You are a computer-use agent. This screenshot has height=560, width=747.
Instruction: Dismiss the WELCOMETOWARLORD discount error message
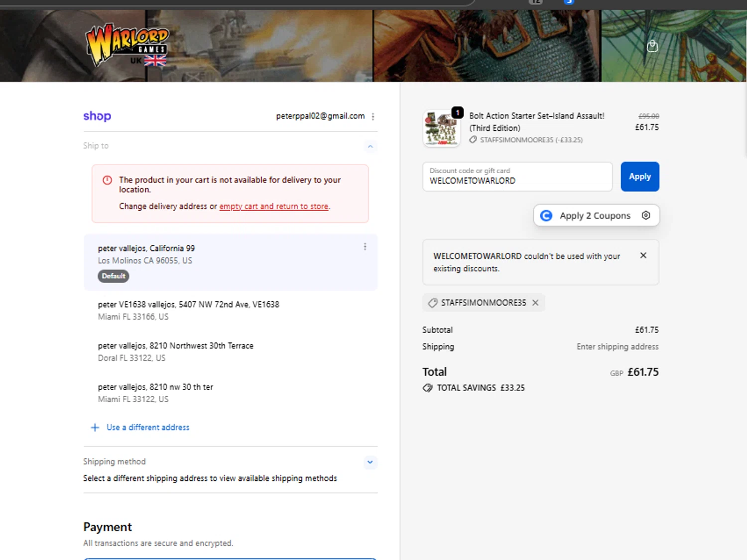643,255
